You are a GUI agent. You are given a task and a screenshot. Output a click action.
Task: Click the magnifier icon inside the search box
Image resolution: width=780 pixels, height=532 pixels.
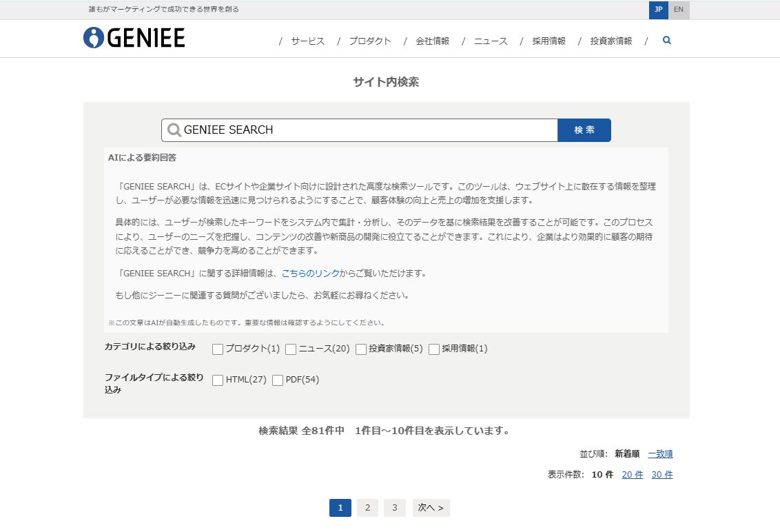pyautogui.click(x=174, y=130)
